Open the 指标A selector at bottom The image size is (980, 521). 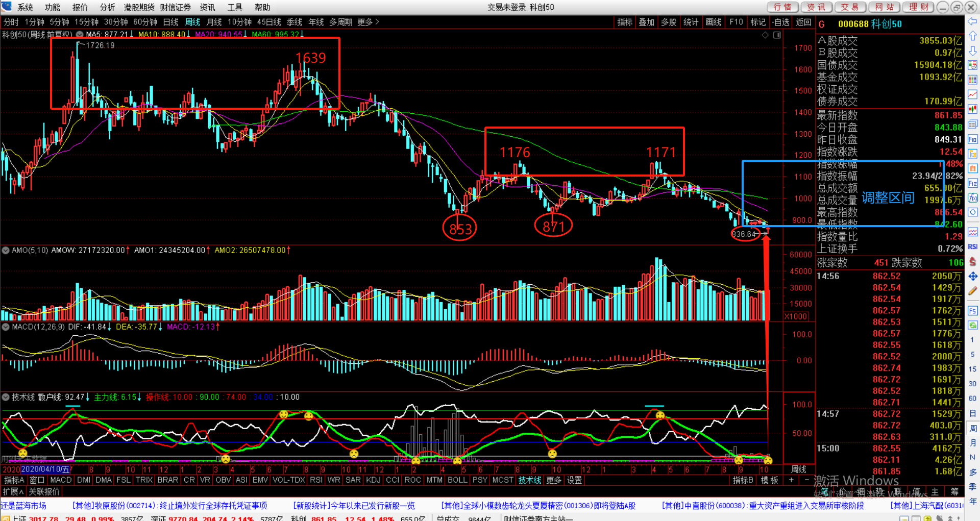pyautogui.click(x=14, y=480)
